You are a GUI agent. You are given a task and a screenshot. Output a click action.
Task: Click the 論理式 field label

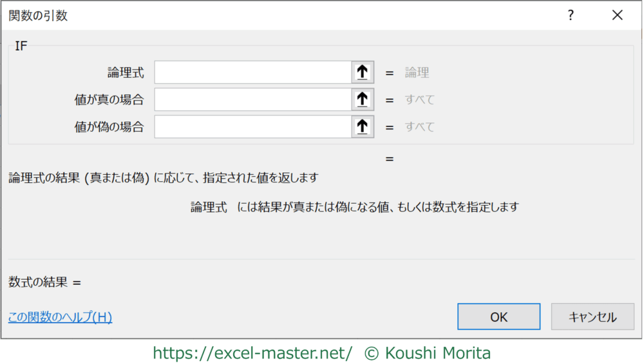[126, 73]
